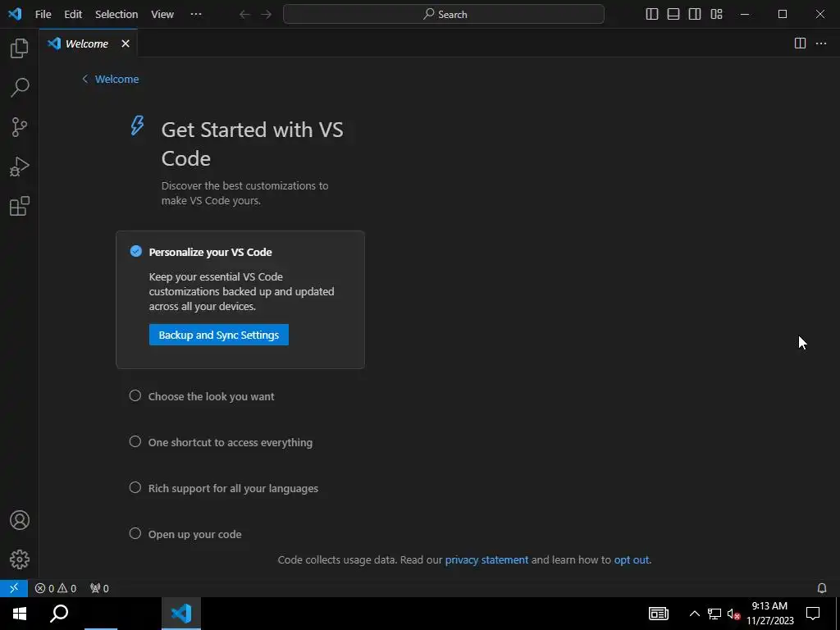The width and height of the screenshot is (840, 630).
Task: Open the privacy statement link
Action: [x=486, y=559]
